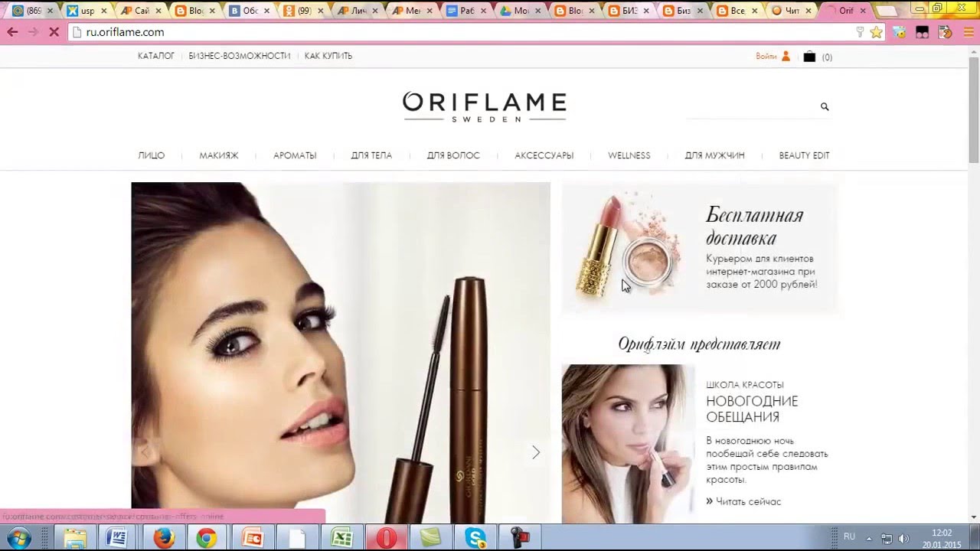The image size is (980, 551).
Task: Open the video camera app in the taskbar
Action: 520,538
